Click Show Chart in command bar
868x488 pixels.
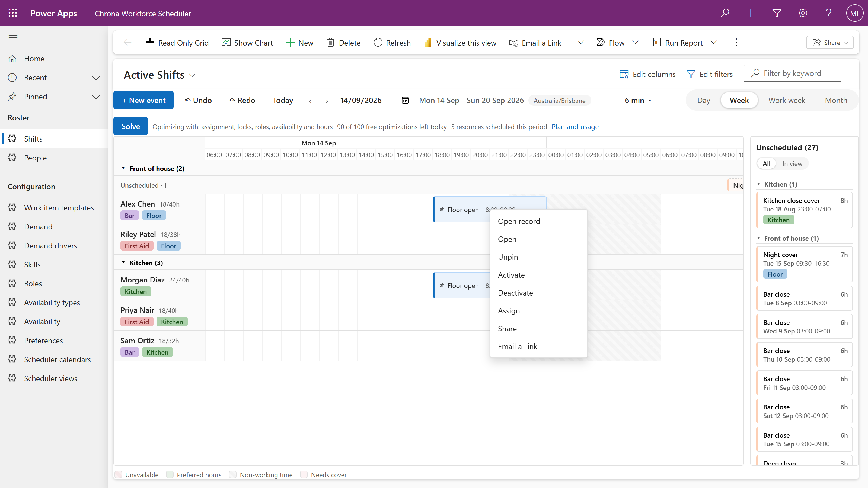pos(247,43)
